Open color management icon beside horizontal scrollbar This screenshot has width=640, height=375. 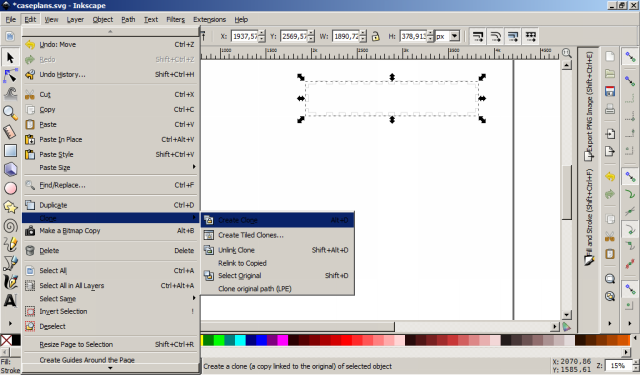(567, 326)
